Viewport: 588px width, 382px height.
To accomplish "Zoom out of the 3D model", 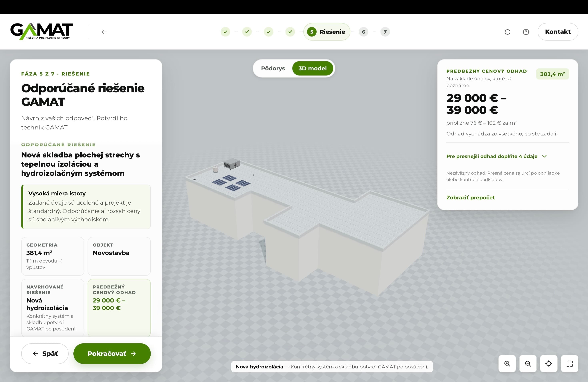I will (528, 363).
